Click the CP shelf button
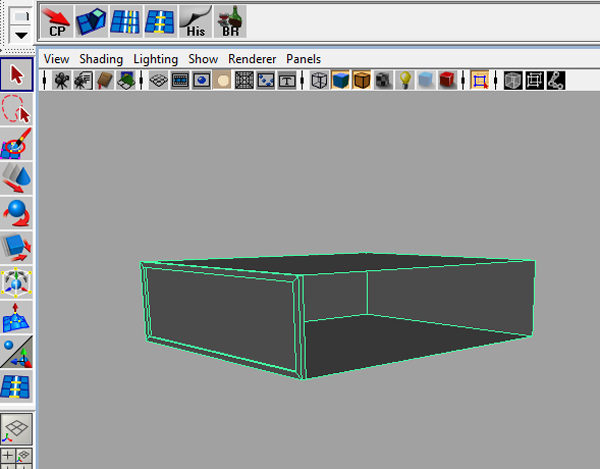 coord(57,21)
